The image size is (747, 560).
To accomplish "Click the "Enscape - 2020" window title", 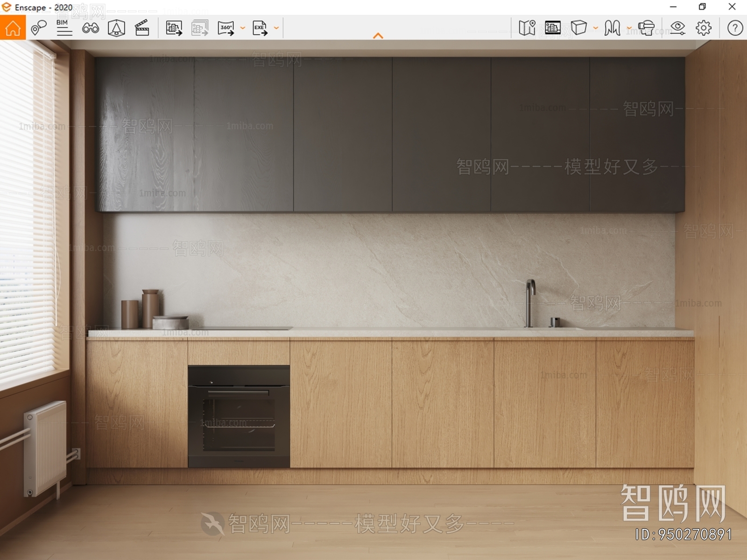I will pos(43,7).
